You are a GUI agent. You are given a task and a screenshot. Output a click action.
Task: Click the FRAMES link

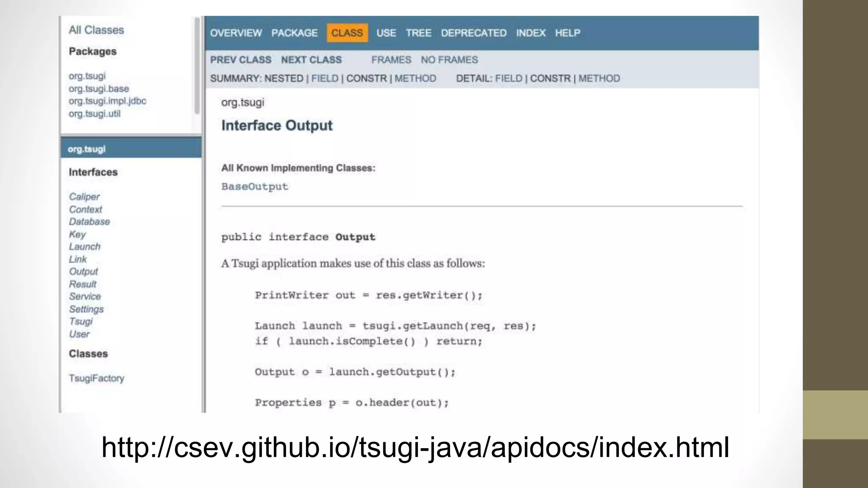[x=391, y=60]
